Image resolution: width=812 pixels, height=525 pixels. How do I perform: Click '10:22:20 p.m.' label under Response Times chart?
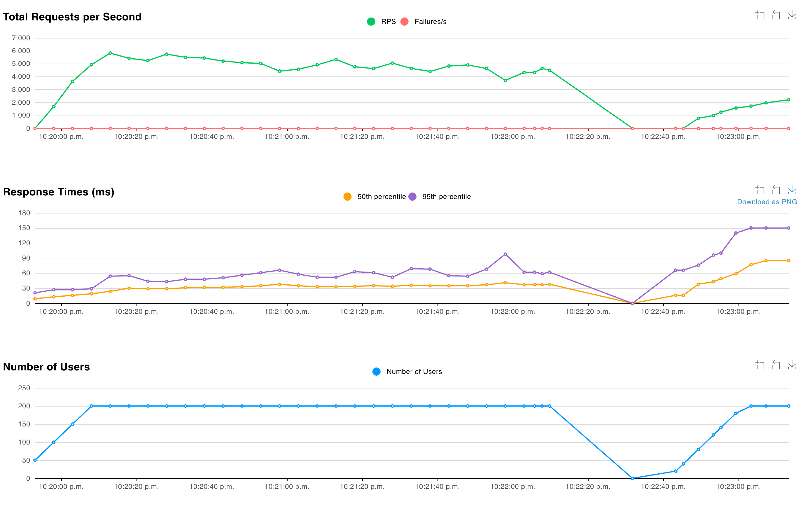[x=588, y=311]
